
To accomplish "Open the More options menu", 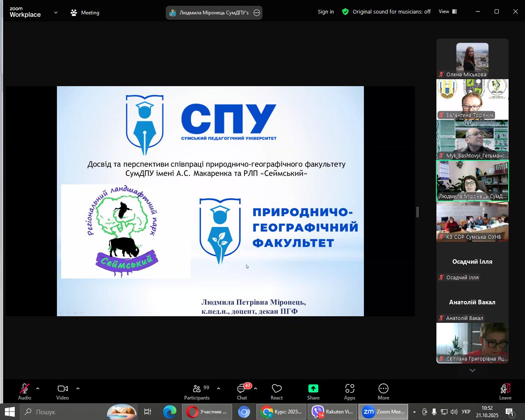I will (x=383, y=392).
